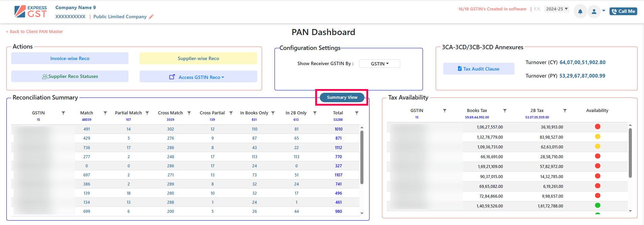Click Reconciliation Summary scroll down arrow
The height and width of the screenshot is (225, 644).
click(362, 213)
